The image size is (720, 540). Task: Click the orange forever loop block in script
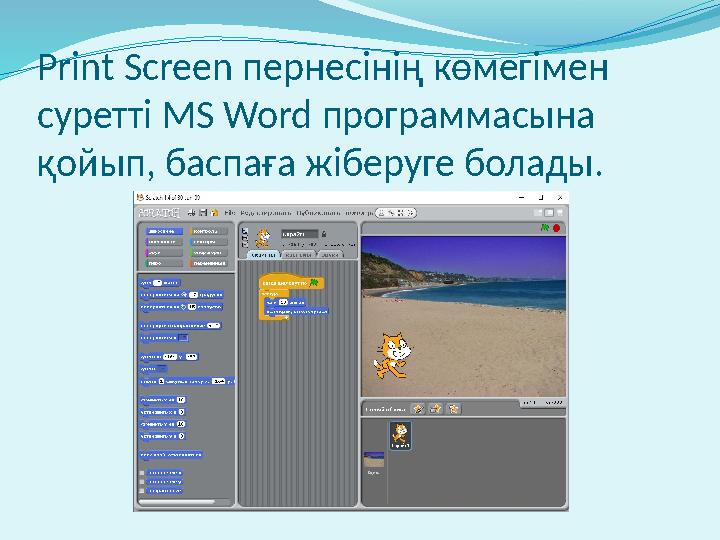tap(274, 293)
